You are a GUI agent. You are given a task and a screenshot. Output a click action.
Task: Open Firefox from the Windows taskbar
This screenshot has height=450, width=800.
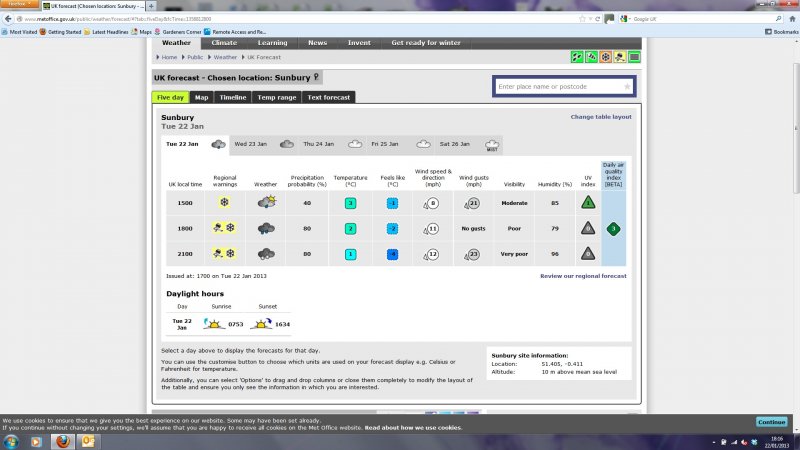tap(62, 441)
